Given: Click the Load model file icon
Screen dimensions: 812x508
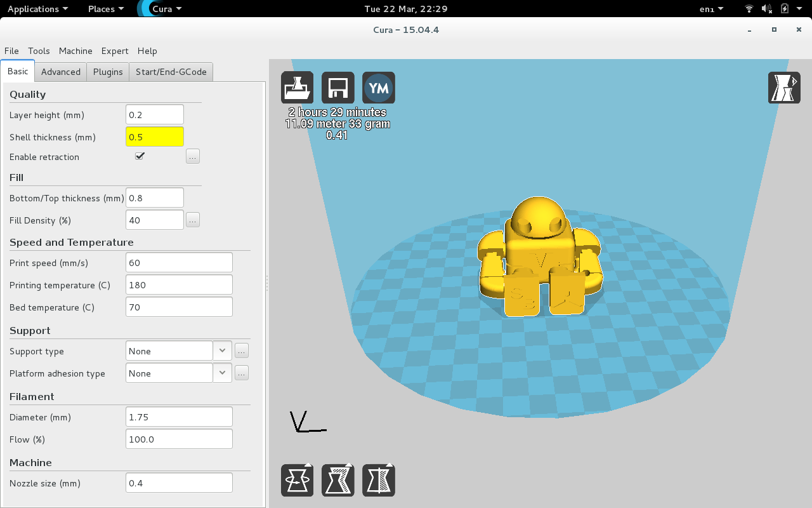Looking at the screenshot, I should 297,88.
